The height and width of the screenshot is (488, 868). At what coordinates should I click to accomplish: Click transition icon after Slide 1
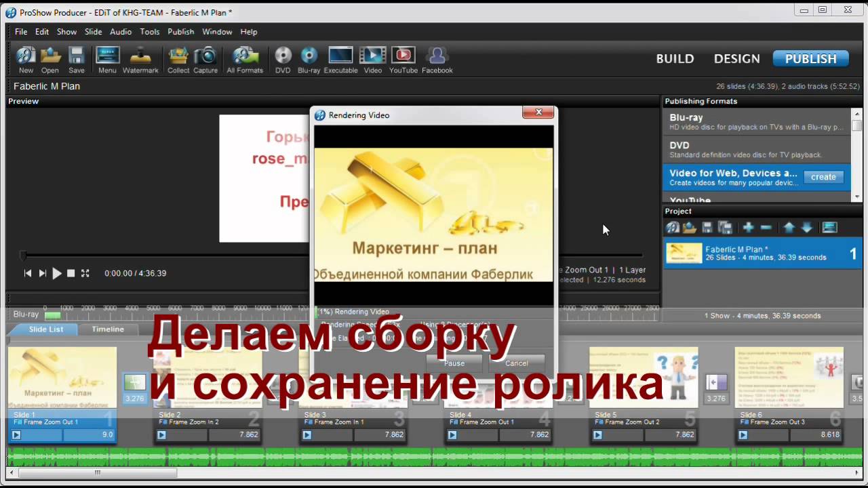coord(135,383)
